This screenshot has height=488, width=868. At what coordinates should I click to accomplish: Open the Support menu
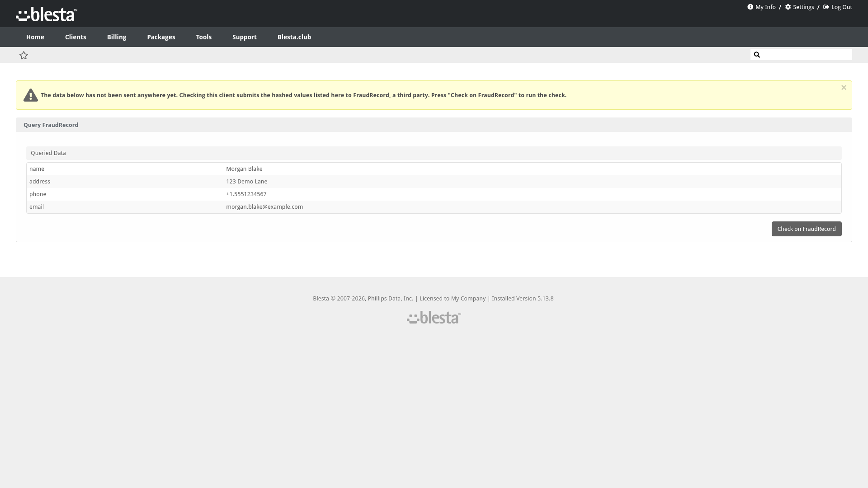tap(245, 37)
